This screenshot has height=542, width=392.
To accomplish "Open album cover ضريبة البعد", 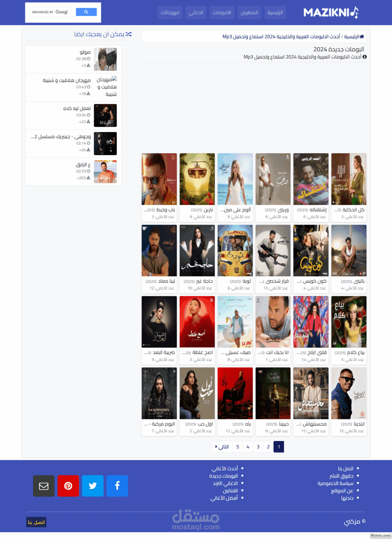I will (x=159, y=322).
